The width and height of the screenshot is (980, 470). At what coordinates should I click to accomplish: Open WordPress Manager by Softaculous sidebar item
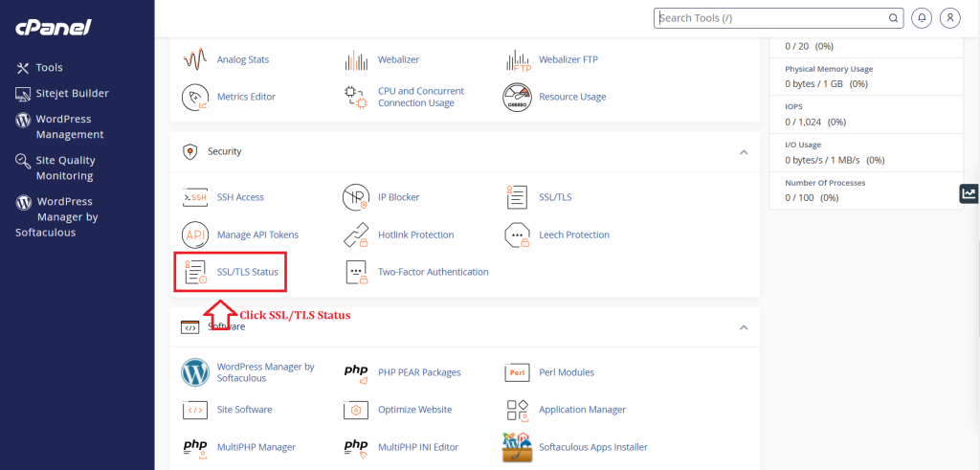(x=56, y=217)
